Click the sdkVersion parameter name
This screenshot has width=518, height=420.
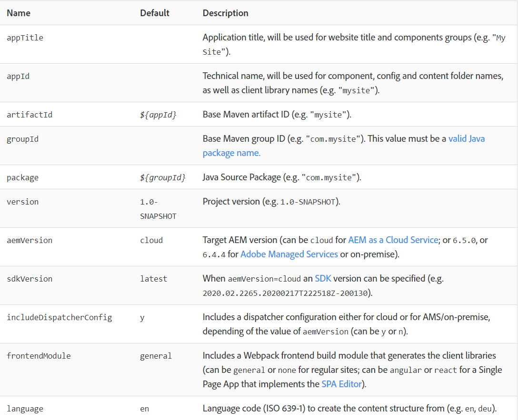(x=30, y=279)
